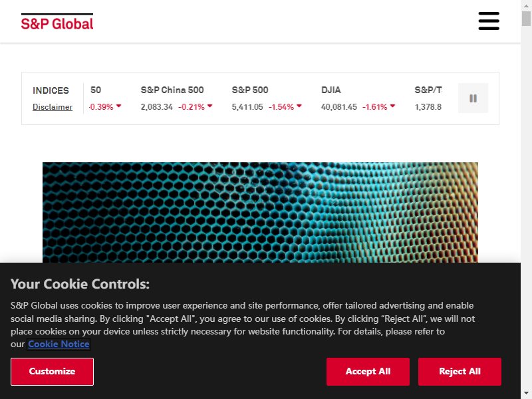The width and height of the screenshot is (532, 399).
Task: Open the ticker Disclaimer link
Action: 53,107
